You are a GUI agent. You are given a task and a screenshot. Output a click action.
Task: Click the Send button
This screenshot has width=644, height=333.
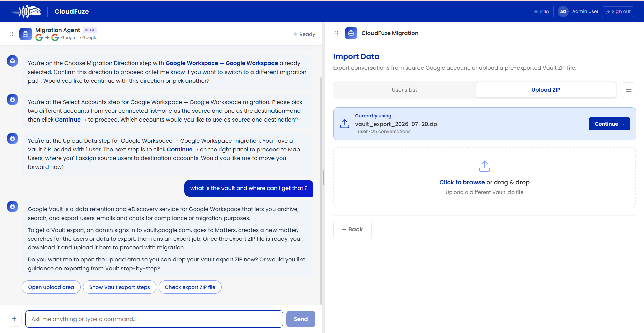(x=301, y=319)
